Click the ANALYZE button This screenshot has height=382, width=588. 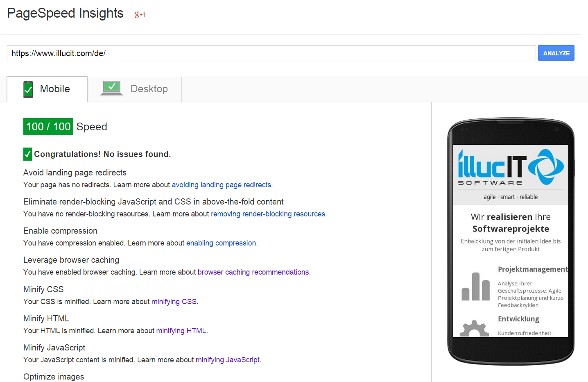[x=556, y=53]
